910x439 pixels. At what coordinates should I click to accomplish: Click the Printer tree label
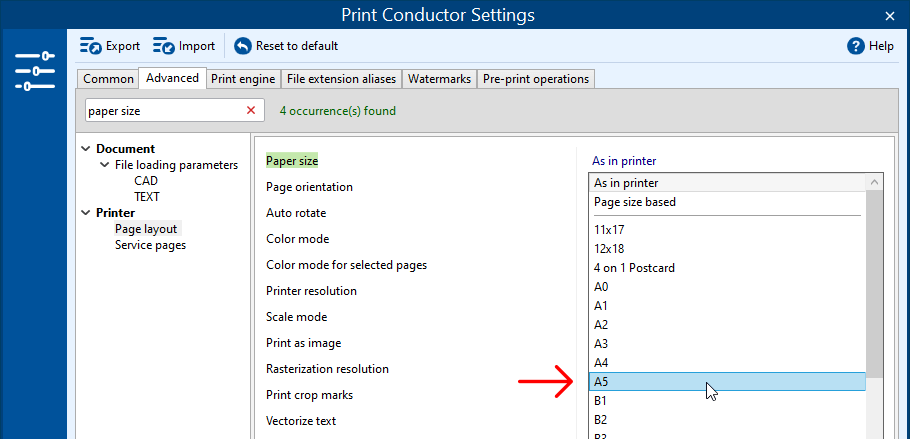point(115,213)
